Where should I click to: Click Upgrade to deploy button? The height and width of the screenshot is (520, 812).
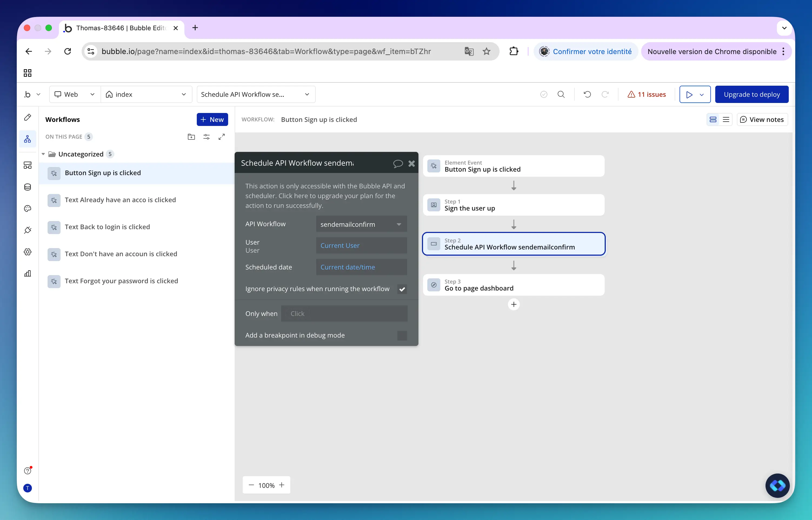point(751,94)
